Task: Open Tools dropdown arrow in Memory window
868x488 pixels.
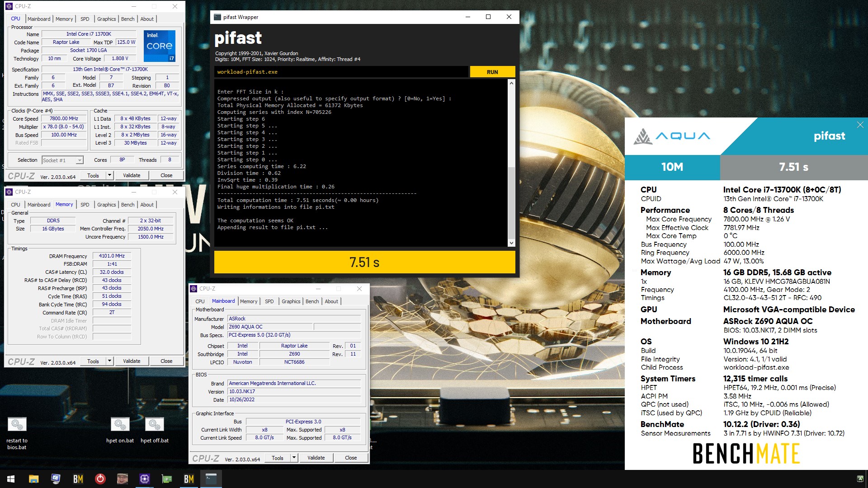Action: point(109,361)
